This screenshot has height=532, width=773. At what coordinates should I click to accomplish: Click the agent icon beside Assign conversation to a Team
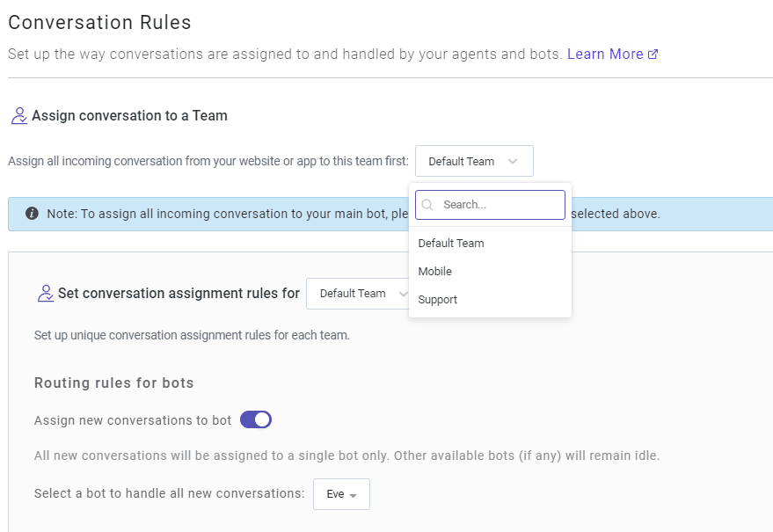pos(19,116)
